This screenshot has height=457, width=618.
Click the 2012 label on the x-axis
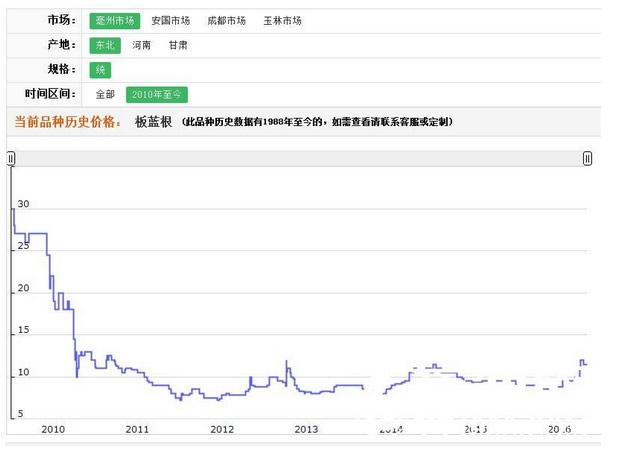[x=222, y=429]
